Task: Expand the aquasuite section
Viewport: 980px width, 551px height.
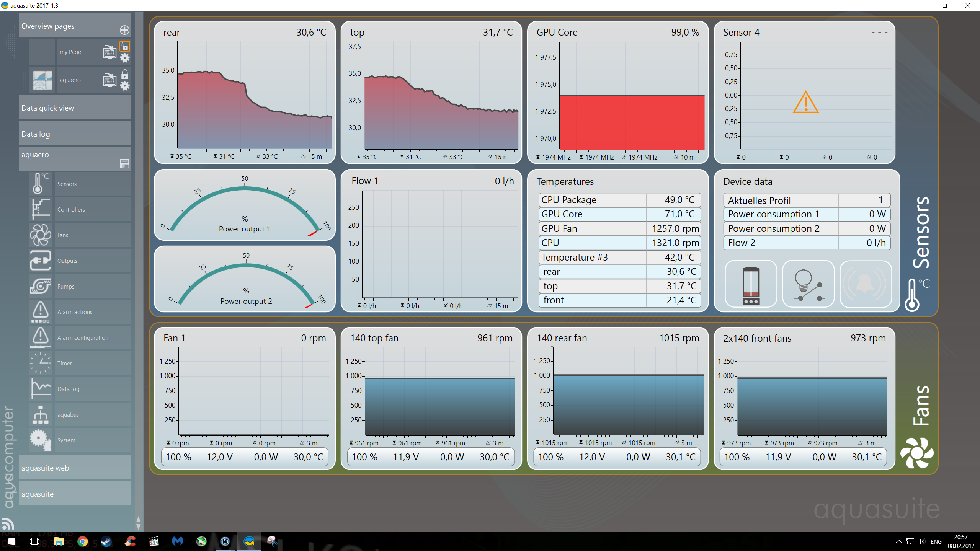Action: (x=75, y=494)
